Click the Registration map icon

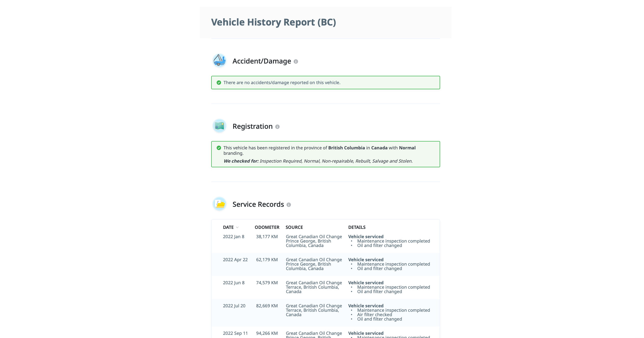coord(219,126)
